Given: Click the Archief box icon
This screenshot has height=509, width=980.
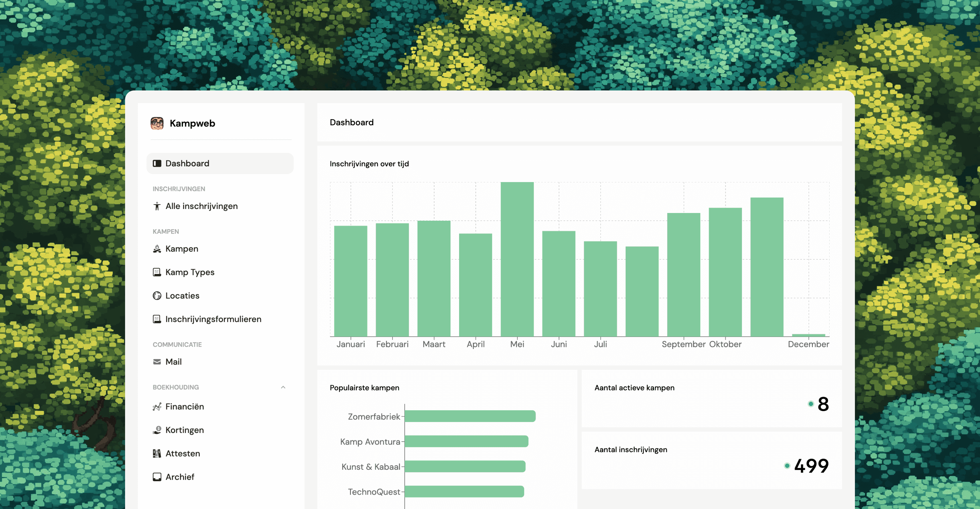Looking at the screenshot, I should tap(157, 477).
